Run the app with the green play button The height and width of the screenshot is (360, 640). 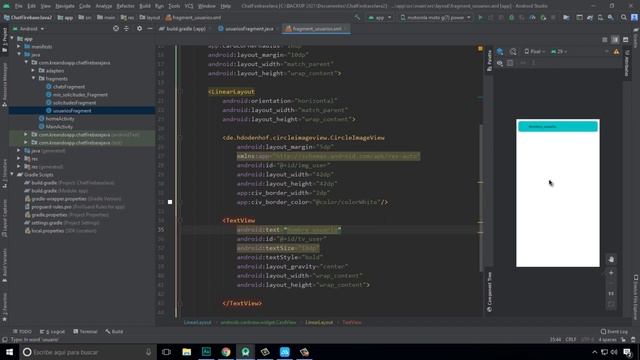(x=480, y=18)
